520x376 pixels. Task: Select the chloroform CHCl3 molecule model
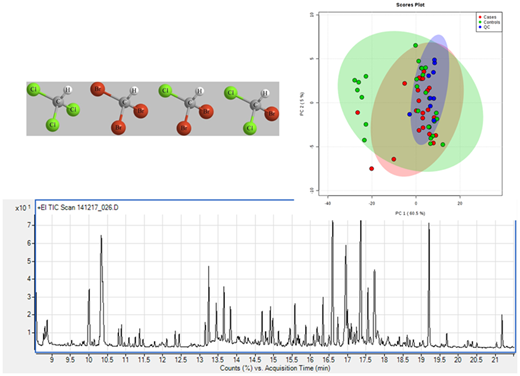(54, 107)
